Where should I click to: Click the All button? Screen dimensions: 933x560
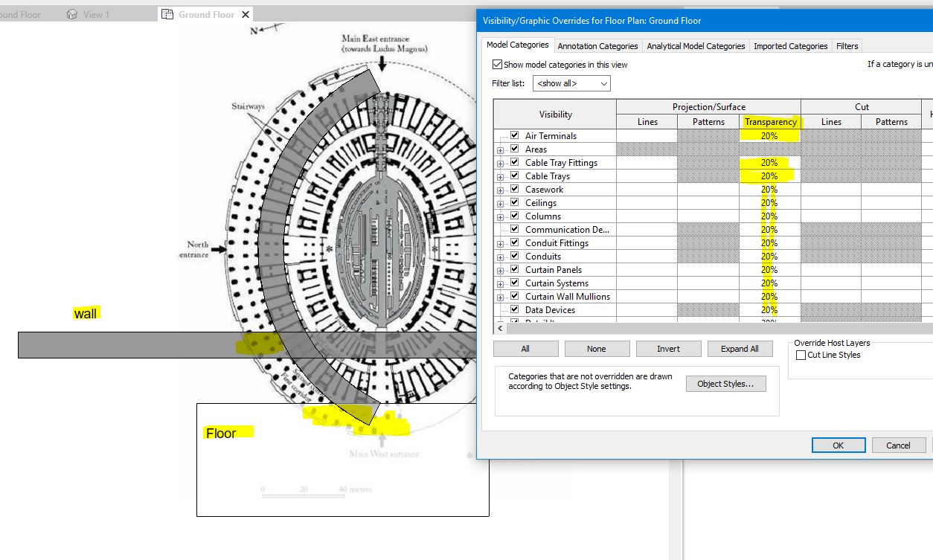point(526,349)
